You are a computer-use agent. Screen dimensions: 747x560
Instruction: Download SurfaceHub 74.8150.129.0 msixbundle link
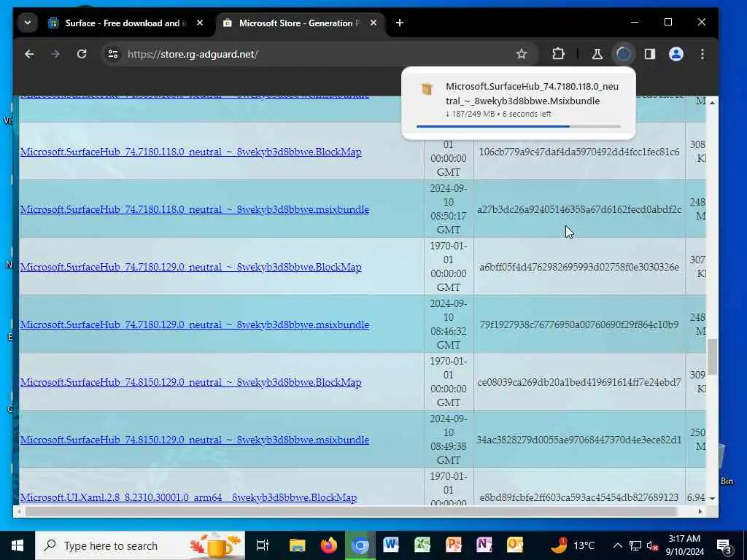(194, 440)
